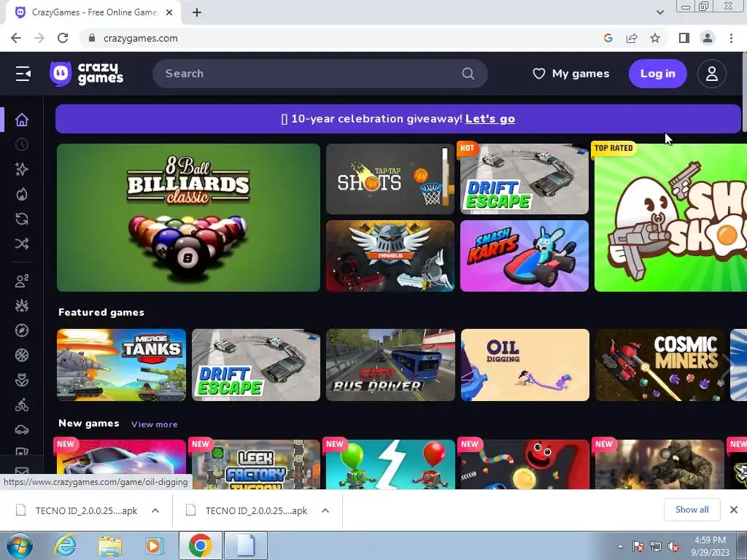Click the muted volume tray icon
Screen dimensions: 747x560
(673, 546)
